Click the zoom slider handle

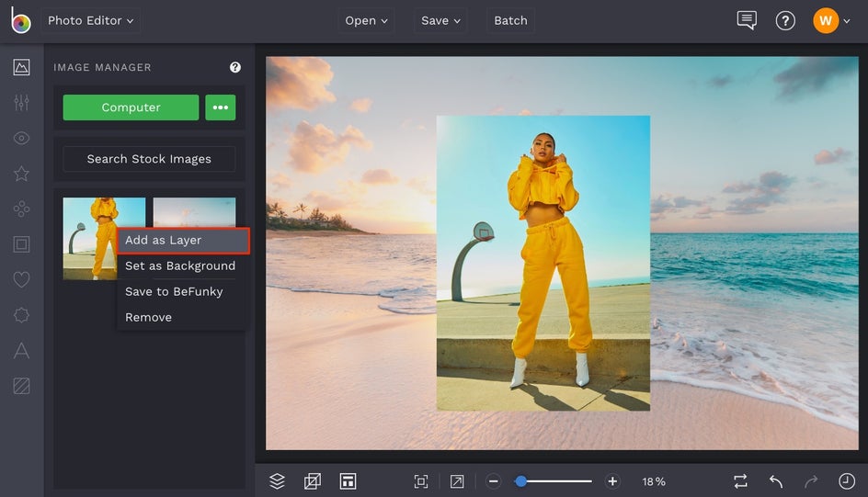(x=520, y=481)
